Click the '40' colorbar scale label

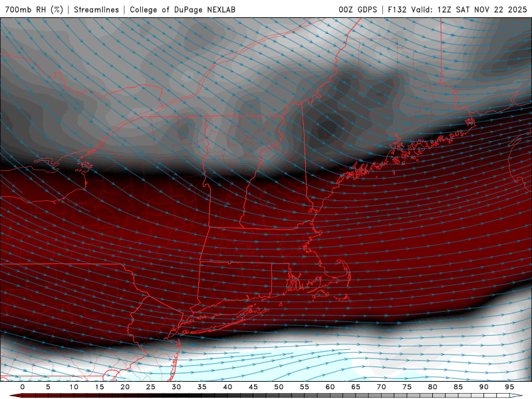coord(227,387)
